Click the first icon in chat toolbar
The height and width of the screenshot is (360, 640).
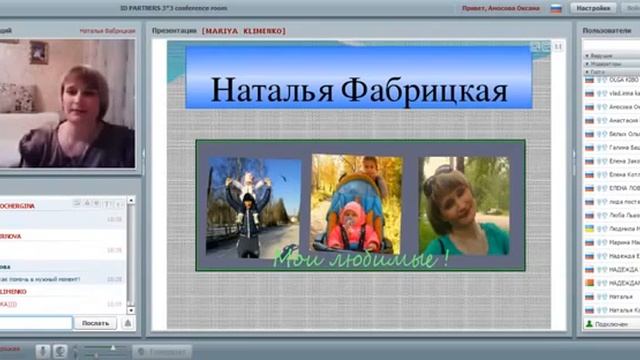pyautogui.click(x=77, y=203)
